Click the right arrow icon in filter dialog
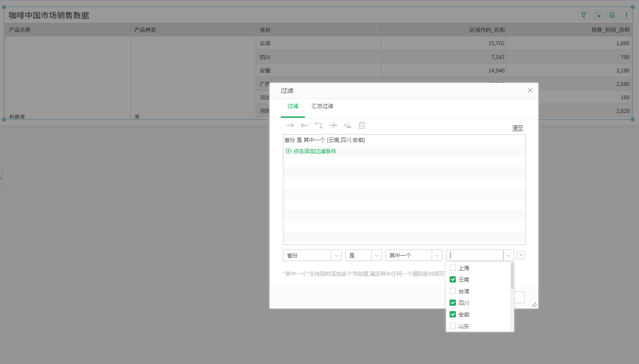 click(x=290, y=125)
